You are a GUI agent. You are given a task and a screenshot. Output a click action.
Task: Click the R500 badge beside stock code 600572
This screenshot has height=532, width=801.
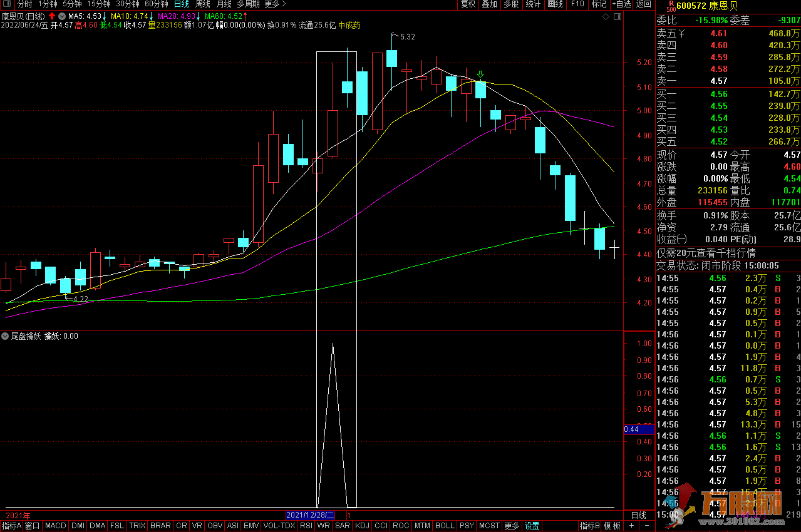click(671, 6)
